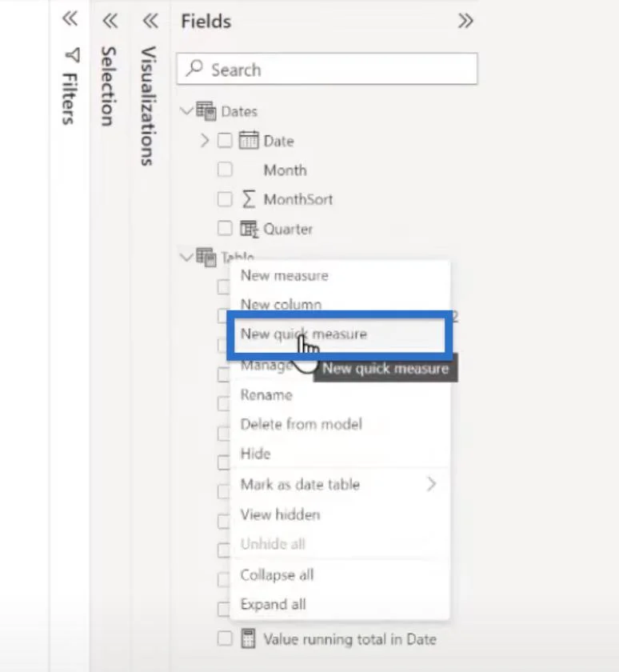
Task: Click the Table node's table icon
Action: click(x=206, y=257)
